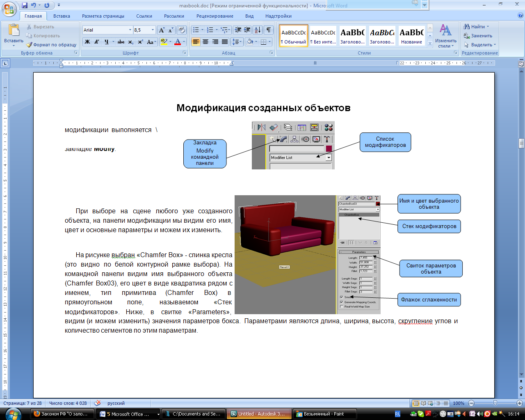Toggle italic (К) formatting
525x420 pixels.
coord(97,42)
